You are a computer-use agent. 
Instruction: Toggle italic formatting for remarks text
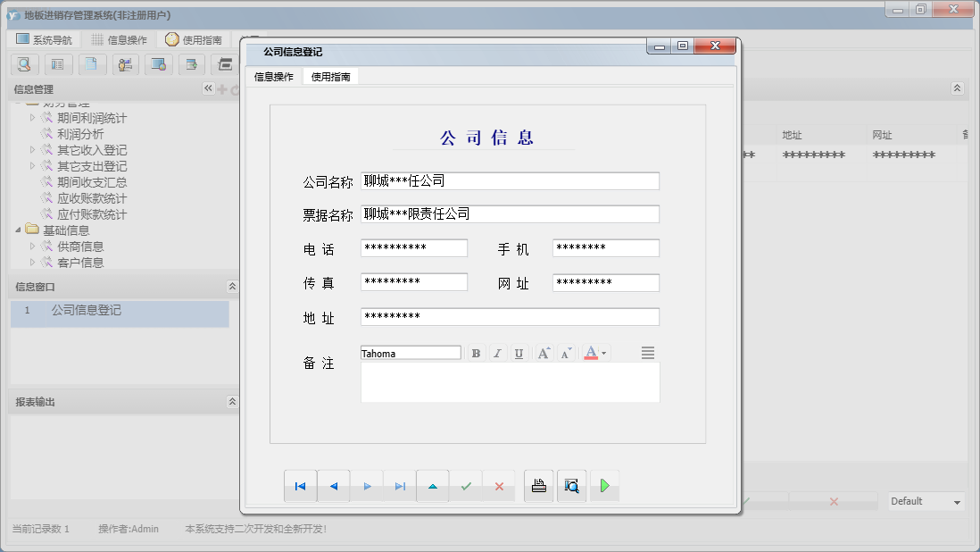click(x=497, y=352)
